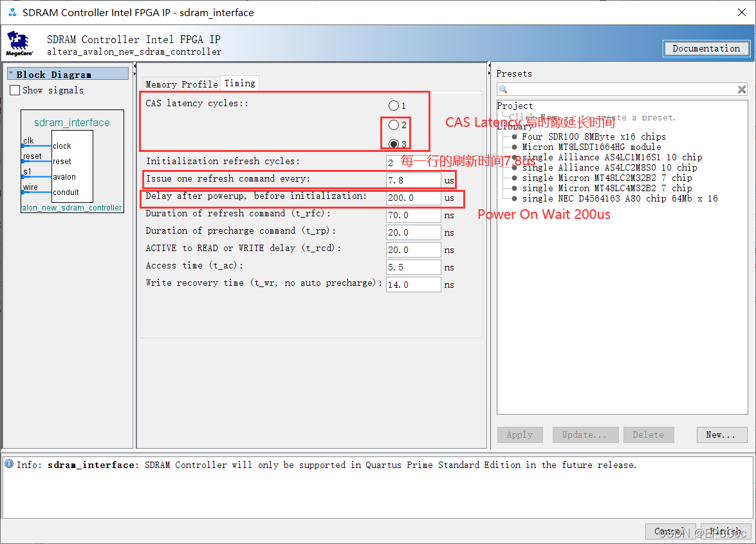
Task: Click the sdram_interface block symbol in Block Diagram
Action: pyautogui.click(x=71, y=166)
